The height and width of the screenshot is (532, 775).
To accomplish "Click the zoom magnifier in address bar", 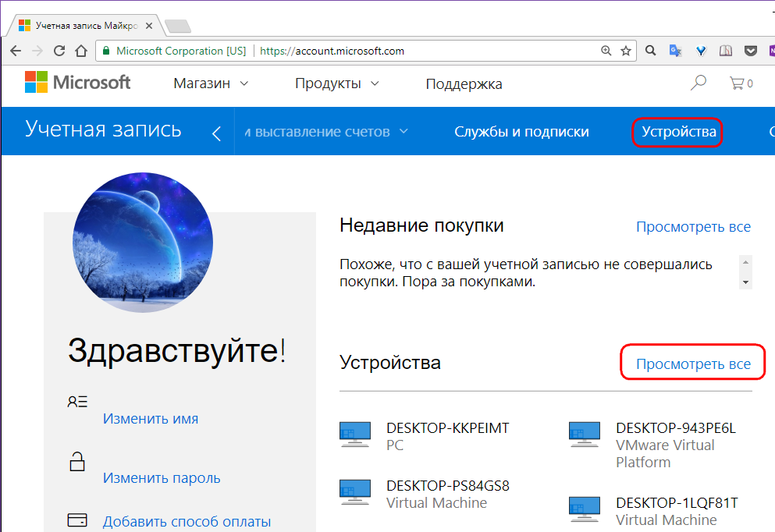I will click(606, 51).
